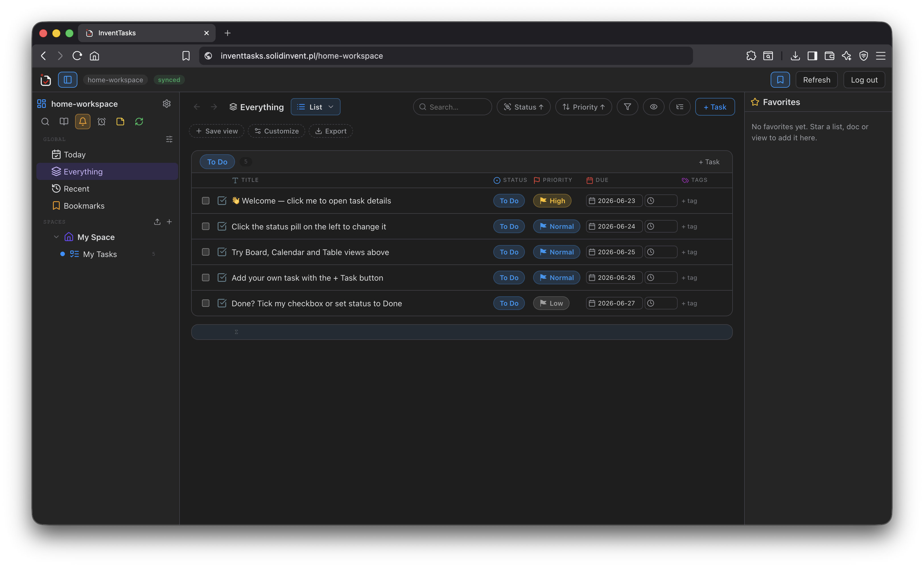Focus the Search tasks field
Screen dimensions: 924x567
[452, 107]
